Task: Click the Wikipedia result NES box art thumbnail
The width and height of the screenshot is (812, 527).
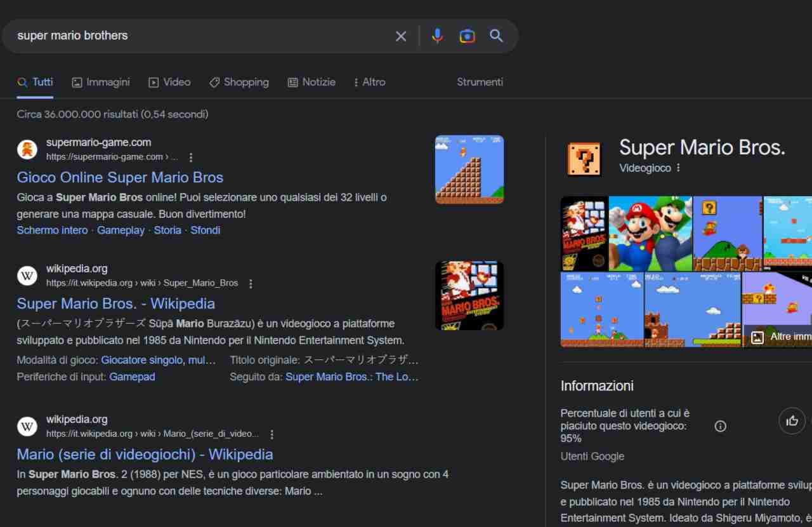Action: coord(469,295)
